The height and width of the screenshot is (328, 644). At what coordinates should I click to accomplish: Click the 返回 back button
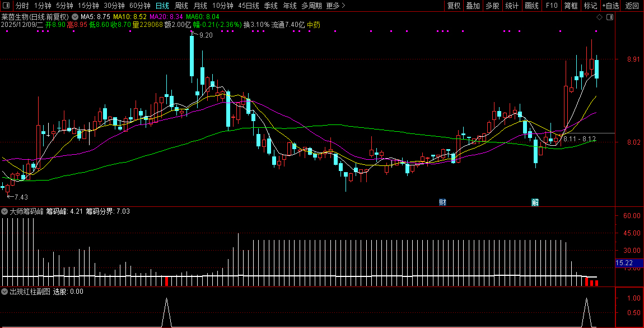632,6
